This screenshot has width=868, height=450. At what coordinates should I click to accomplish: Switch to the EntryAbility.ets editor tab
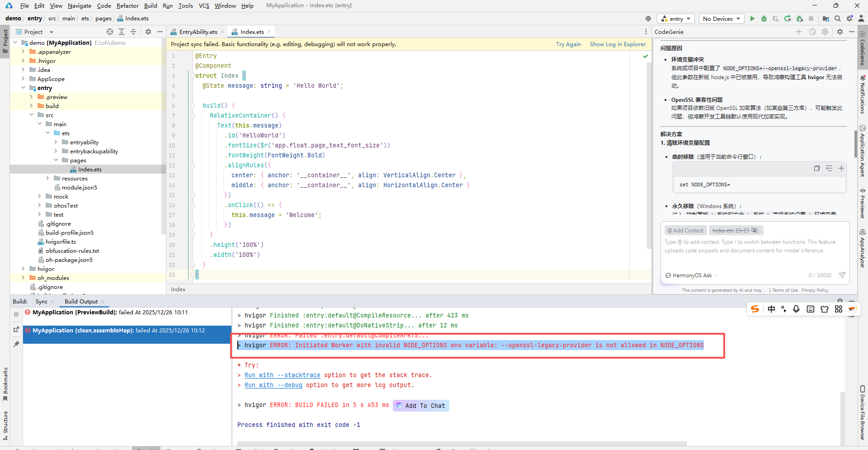point(198,32)
